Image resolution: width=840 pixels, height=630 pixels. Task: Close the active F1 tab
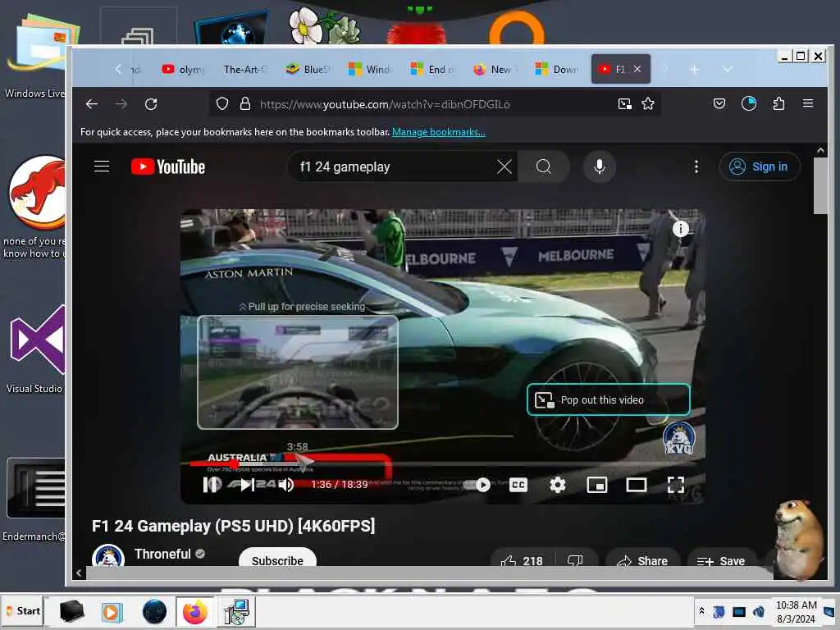[x=637, y=69]
